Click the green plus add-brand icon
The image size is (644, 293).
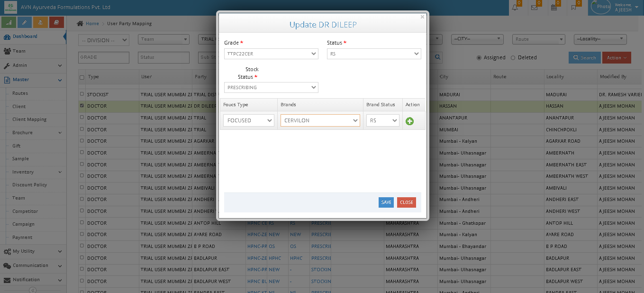[409, 121]
